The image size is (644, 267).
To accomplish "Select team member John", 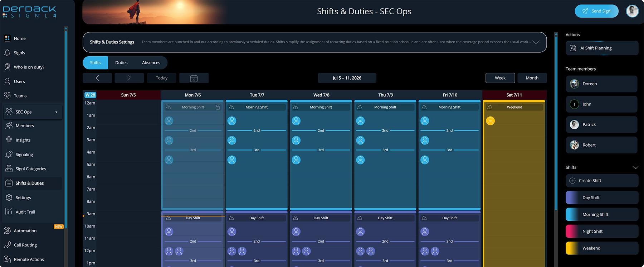I will click(x=601, y=104).
